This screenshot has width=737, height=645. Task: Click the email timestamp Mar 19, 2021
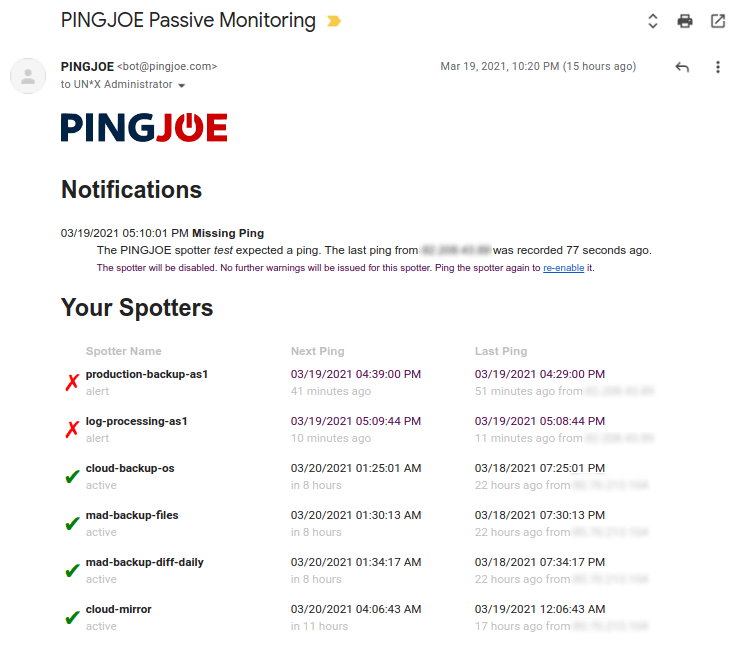click(x=538, y=67)
